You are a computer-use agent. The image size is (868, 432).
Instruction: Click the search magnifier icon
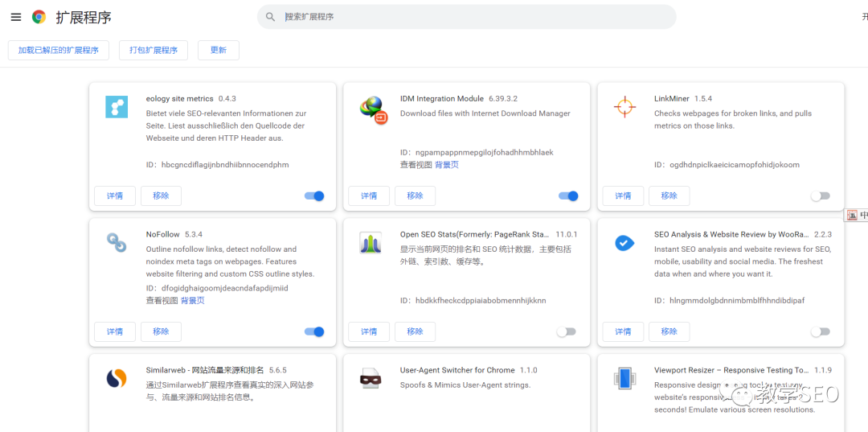(x=270, y=17)
